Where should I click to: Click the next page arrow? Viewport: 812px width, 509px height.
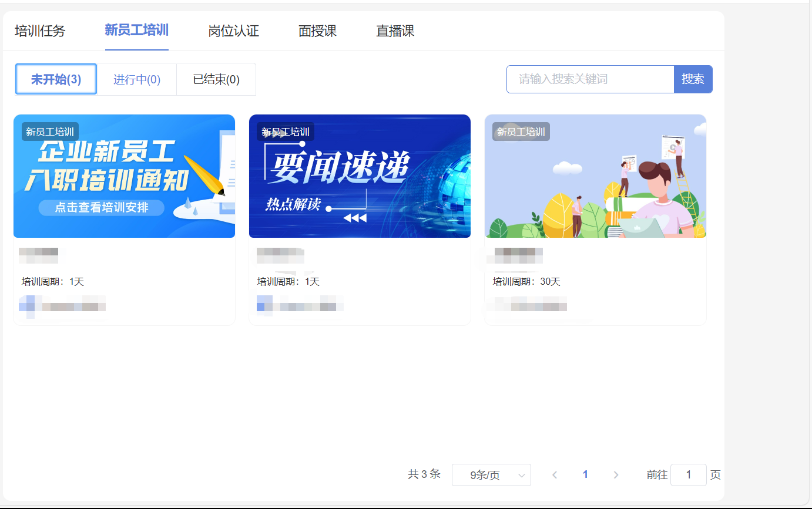pos(616,475)
